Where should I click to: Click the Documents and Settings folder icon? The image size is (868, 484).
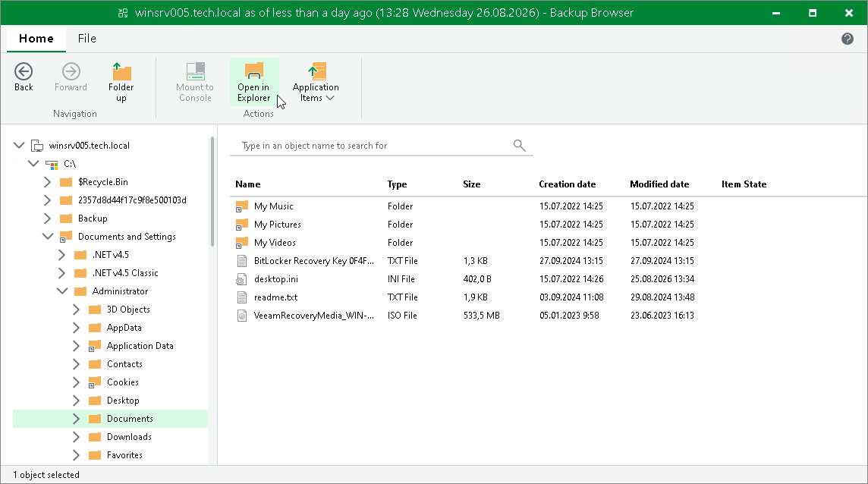(66, 237)
